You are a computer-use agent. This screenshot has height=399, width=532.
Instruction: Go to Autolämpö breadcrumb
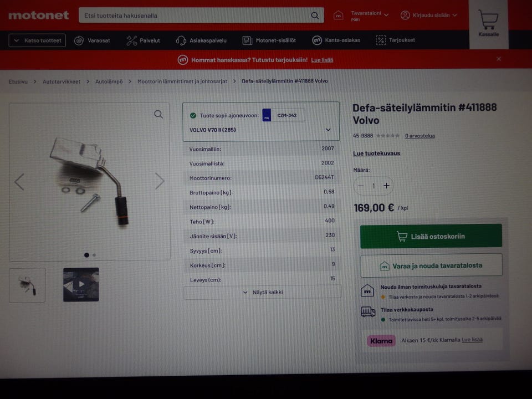[x=109, y=81]
